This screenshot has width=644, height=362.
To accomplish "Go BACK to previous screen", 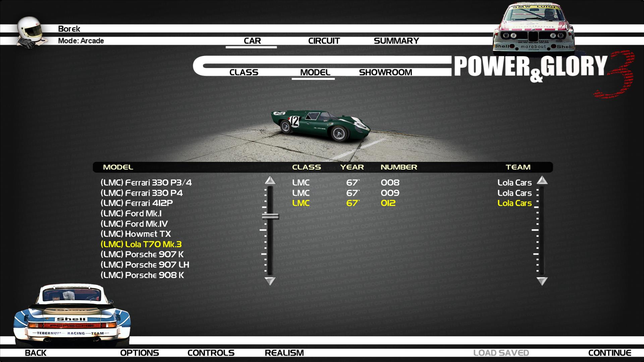I will point(36,353).
